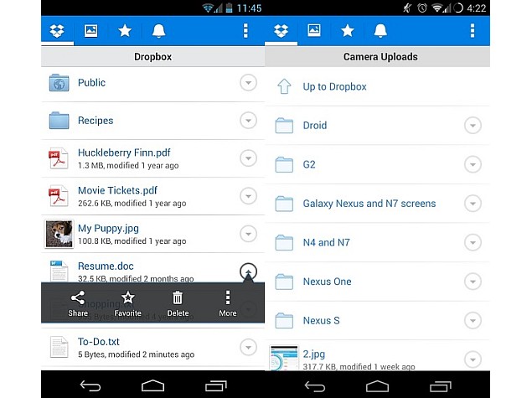
Task: Go Up to Dropbox
Action: [x=377, y=86]
